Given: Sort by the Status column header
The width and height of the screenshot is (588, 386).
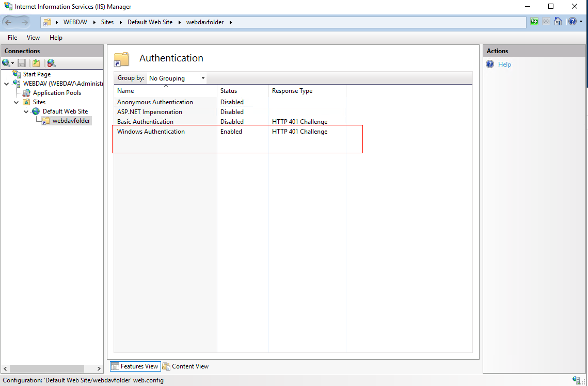Looking at the screenshot, I should 243,91.
